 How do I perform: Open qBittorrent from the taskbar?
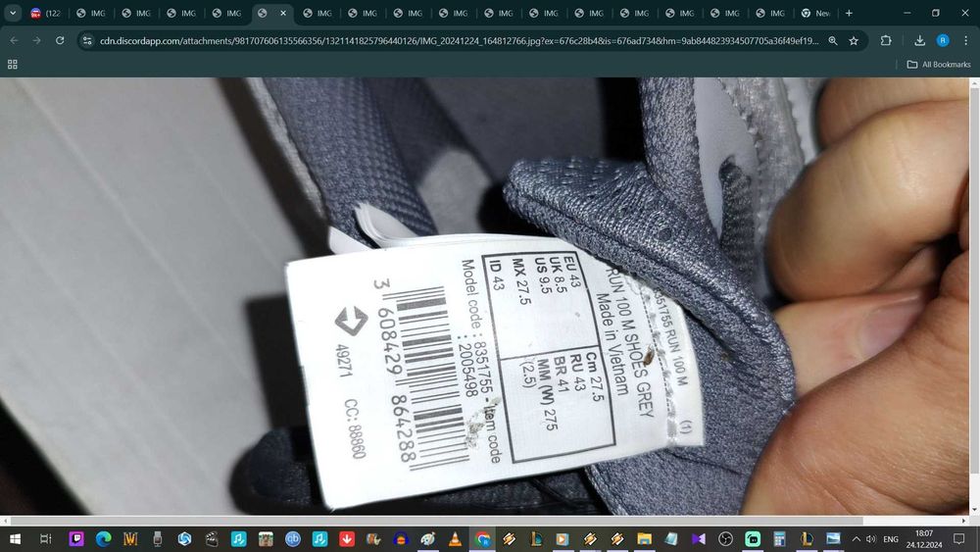(292, 539)
